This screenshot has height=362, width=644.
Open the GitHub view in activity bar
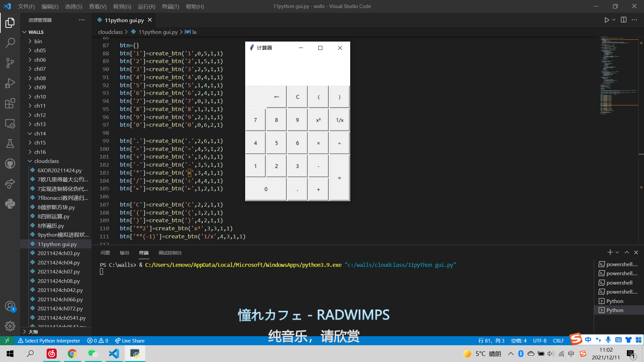[10, 164]
